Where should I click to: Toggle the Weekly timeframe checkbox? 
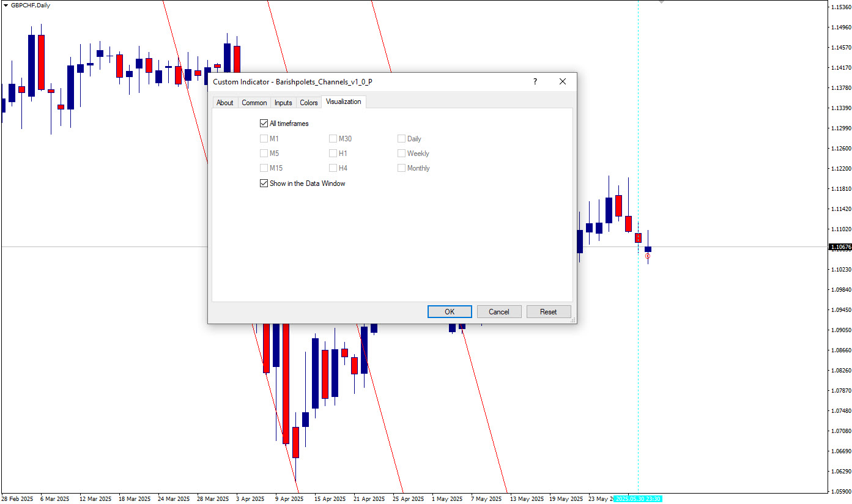point(401,154)
